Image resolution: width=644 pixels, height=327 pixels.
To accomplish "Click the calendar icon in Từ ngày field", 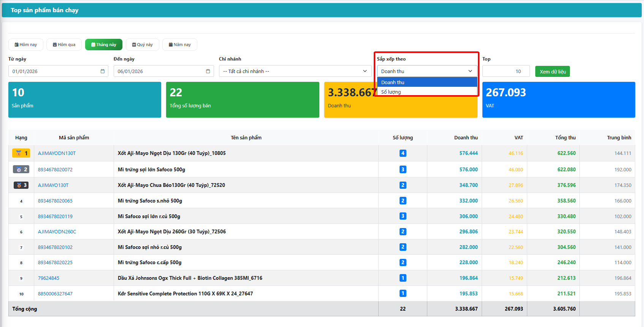I will [102, 71].
